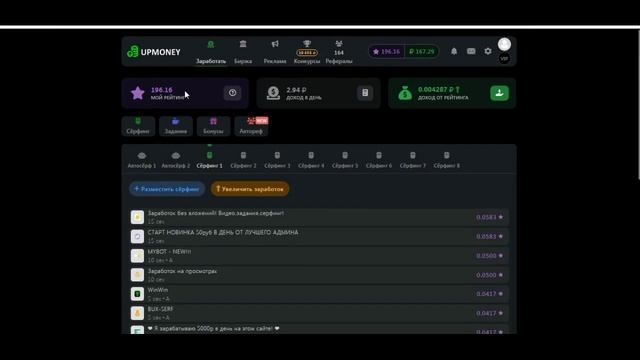Switch to Автосёрф 2 tab
640x360 pixels.
[x=176, y=160]
